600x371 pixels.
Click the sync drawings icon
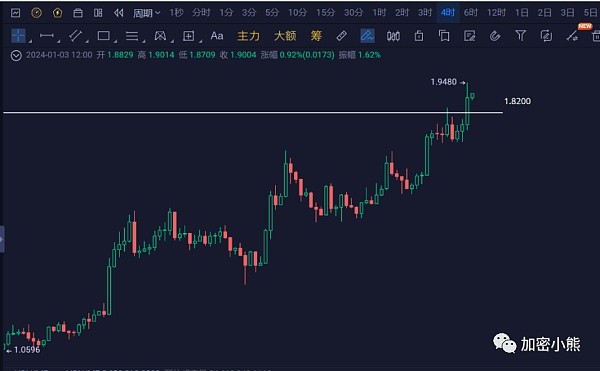(546, 36)
